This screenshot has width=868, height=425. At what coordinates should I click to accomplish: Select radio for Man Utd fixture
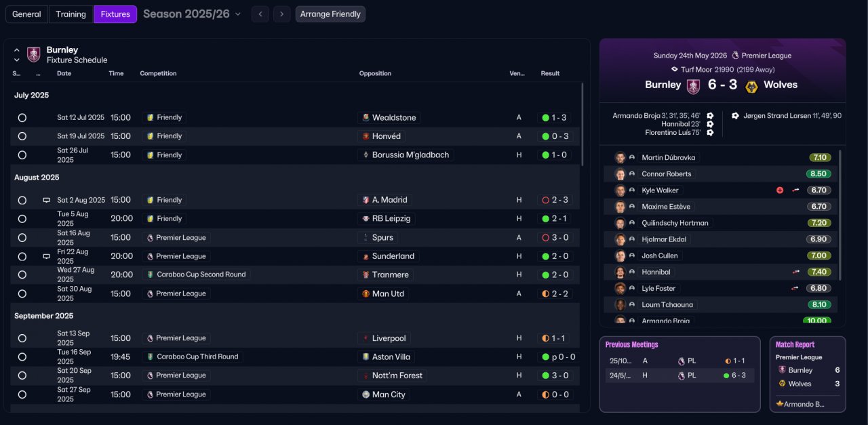pyautogui.click(x=22, y=294)
